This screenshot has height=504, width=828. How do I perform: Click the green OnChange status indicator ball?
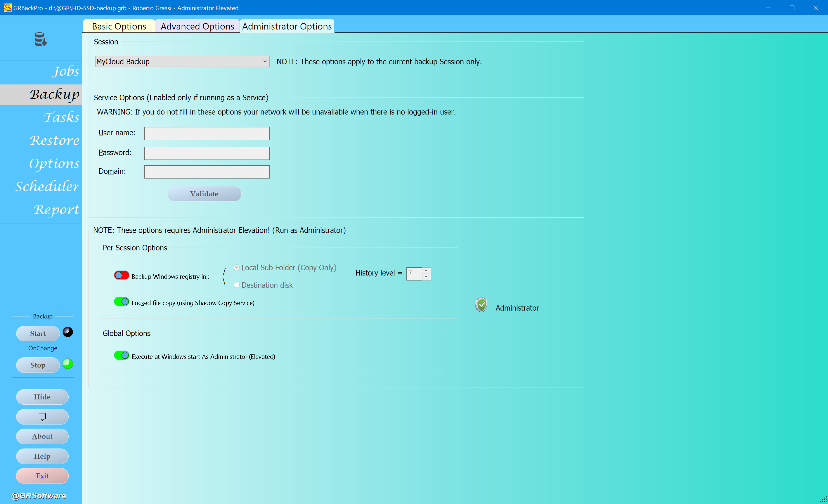tap(68, 364)
